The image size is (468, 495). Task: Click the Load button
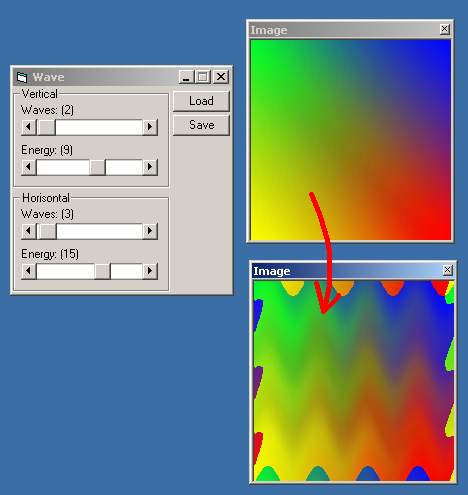tap(201, 101)
